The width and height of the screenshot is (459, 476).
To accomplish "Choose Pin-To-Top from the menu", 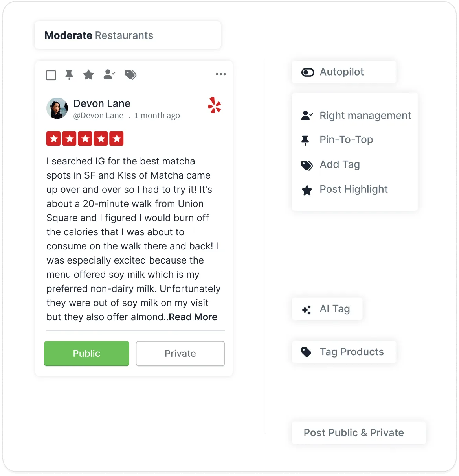I will 337,140.
